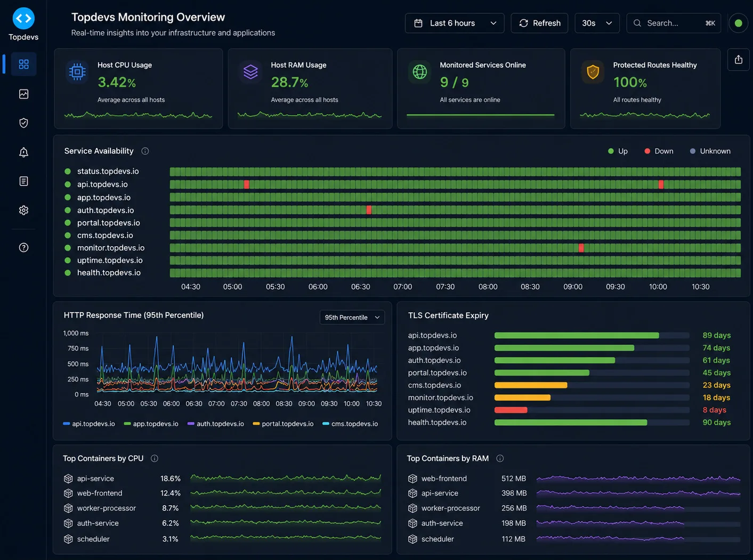Click the scheduler RAM sparkline
The height and width of the screenshot is (560, 753).
coord(610,539)
